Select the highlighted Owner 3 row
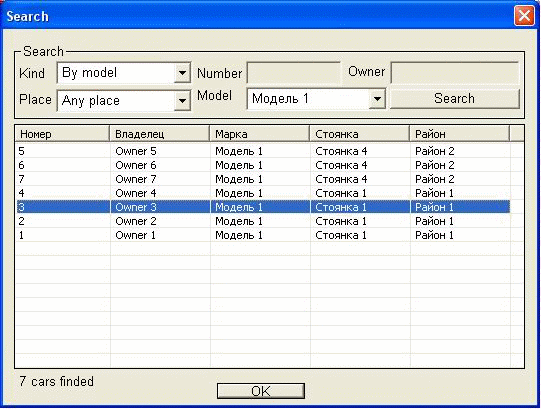This screenshot has width=541, height=409. tap(263, 207)
